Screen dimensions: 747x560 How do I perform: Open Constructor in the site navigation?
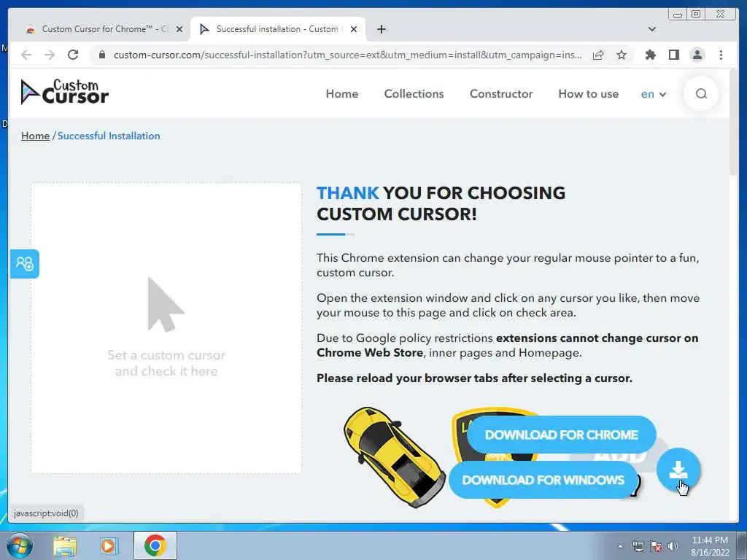500,94
